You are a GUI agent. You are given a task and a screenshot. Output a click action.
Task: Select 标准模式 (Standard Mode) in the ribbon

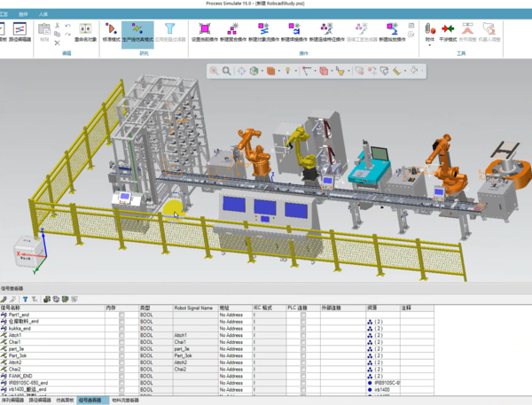pyautogui.click(x=112, y=33)
